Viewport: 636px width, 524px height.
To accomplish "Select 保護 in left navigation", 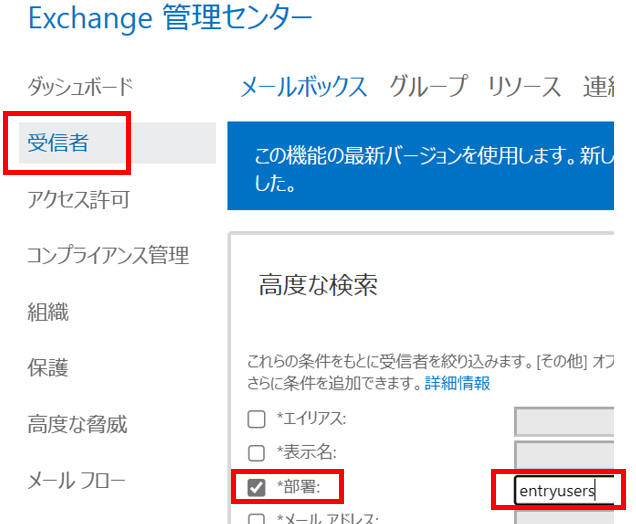I will (x=48, y=367).
